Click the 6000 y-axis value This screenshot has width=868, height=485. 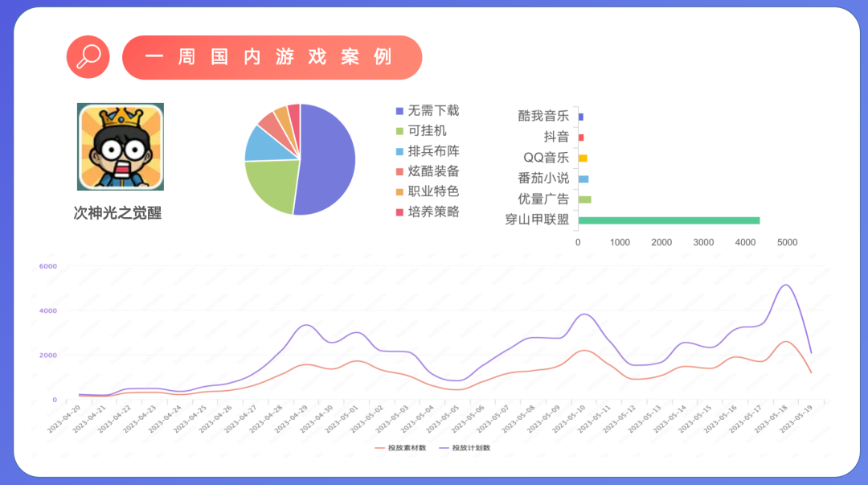pos(48,266)
